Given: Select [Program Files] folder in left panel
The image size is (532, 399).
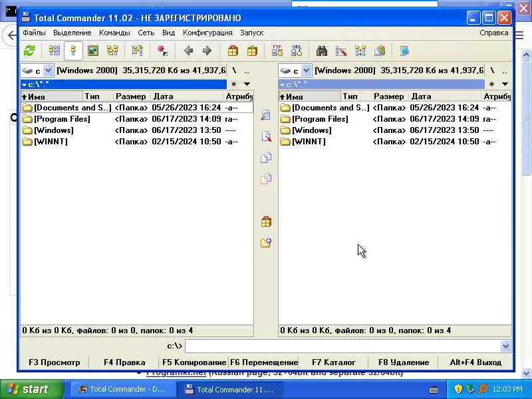Looking at the screenshot, I should 137,119.
